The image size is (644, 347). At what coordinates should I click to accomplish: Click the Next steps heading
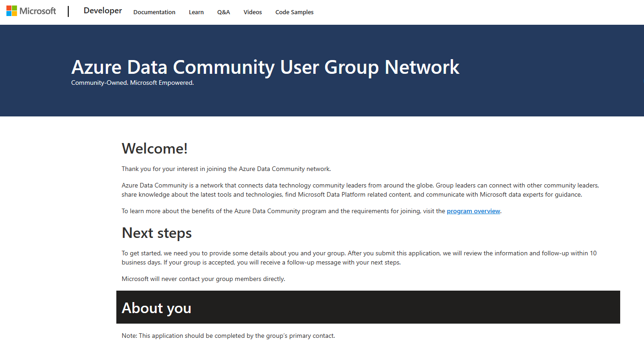157,233
